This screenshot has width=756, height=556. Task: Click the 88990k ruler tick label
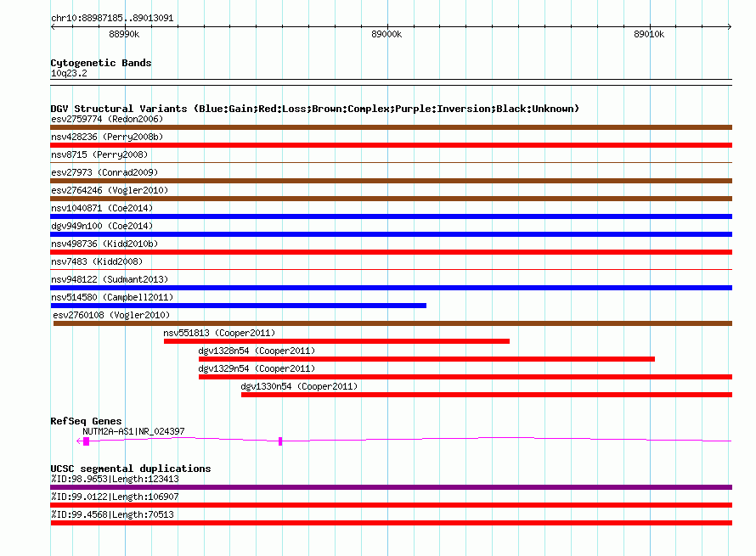point(124,34)
